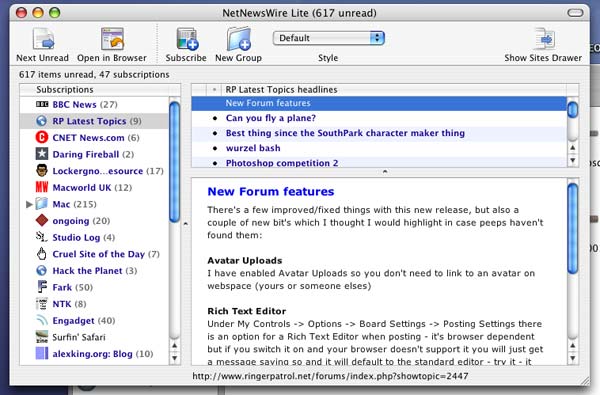
Task: Select Lockergno...esource (17) feed
Action: 94,171
